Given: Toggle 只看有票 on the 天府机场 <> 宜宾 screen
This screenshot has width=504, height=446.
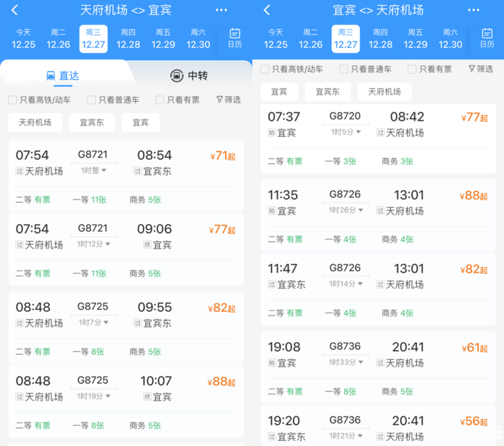Looking at the screenshot, I should tap(178, 100).
